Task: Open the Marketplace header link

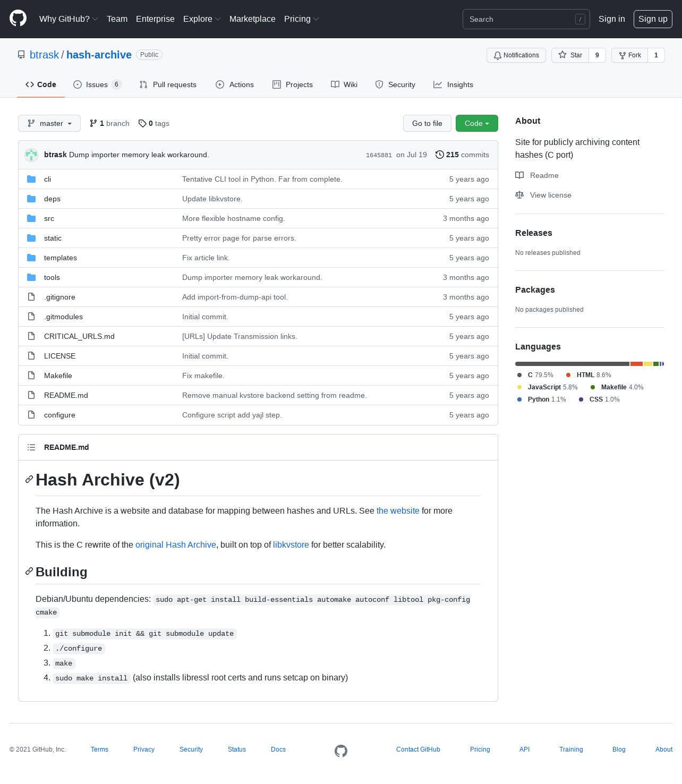Action: pyautogui.click(x=252, y=19)
